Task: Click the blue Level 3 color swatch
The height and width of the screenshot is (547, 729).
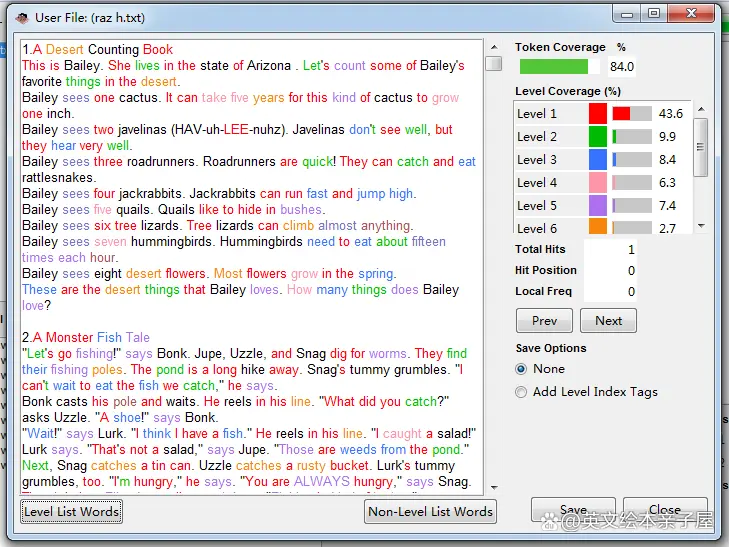Action: tap(597, 159)
